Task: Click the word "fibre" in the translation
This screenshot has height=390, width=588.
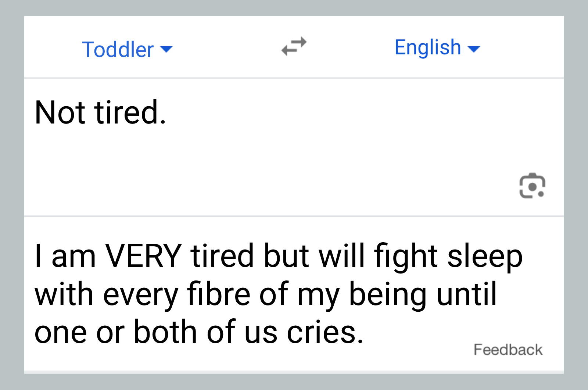Action: 218,294
